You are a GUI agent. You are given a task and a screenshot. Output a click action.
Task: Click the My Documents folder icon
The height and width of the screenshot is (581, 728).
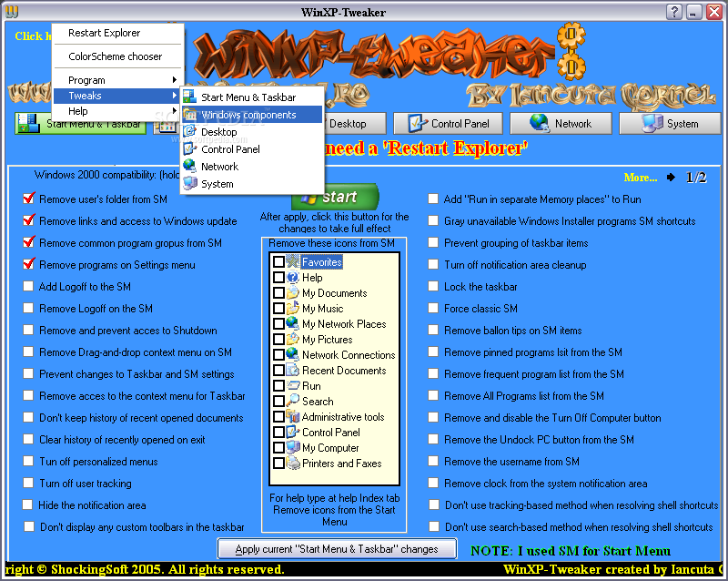292,293
